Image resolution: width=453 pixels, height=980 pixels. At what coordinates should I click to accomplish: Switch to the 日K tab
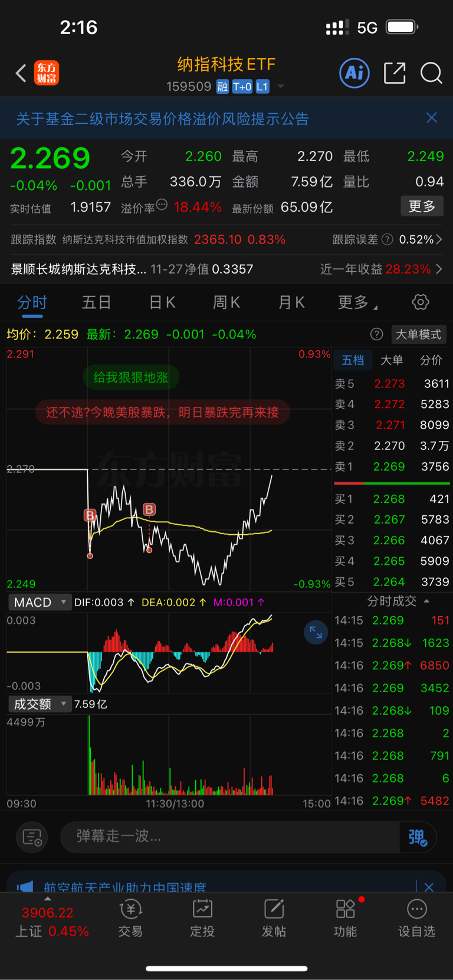click(x=162, y=302)
